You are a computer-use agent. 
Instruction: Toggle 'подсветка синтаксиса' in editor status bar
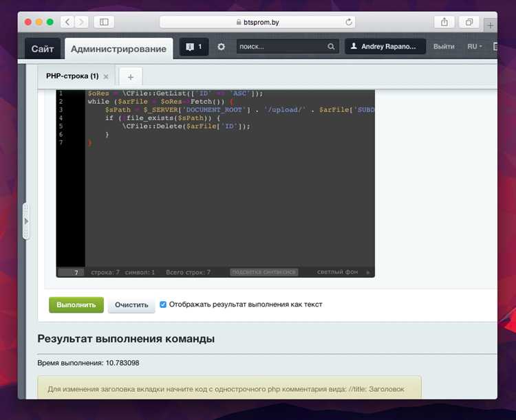264,272
